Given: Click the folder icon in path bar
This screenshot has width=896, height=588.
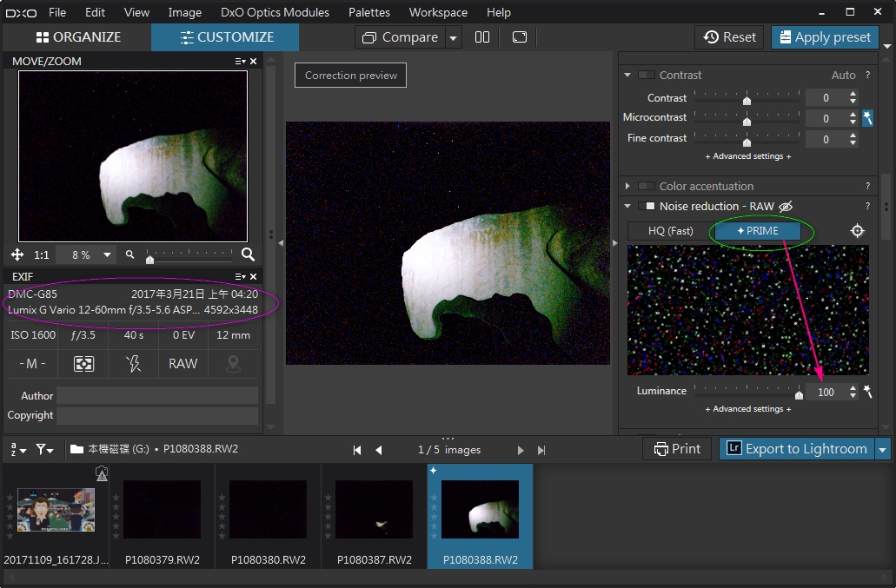Looking at the screenshot, I should (76, 449).
